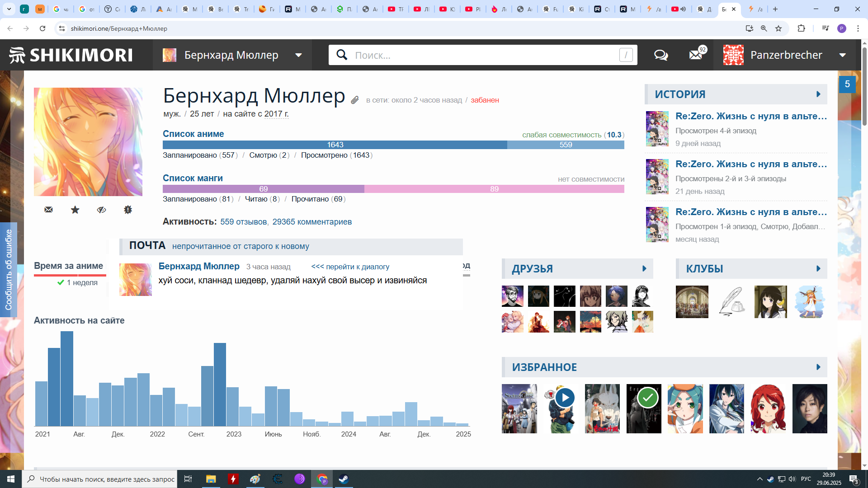Toggle the green checkmark on the favorite thumbnail
The width and height of the screenshot is (868, 488).
pyautogui.click(x=647, y=398)
